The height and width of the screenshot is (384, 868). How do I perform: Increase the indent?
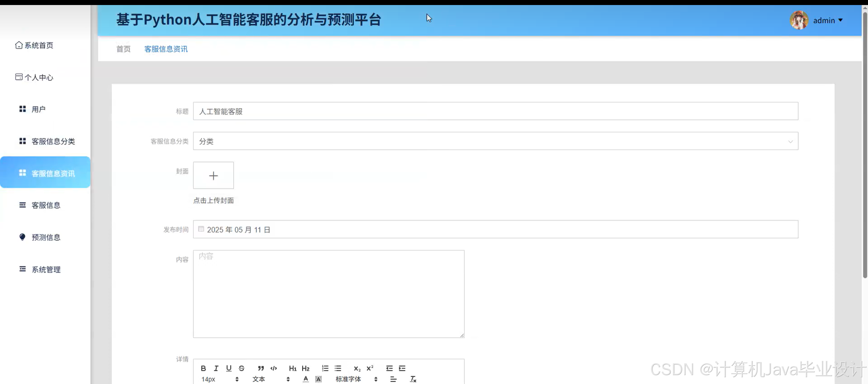402,368
